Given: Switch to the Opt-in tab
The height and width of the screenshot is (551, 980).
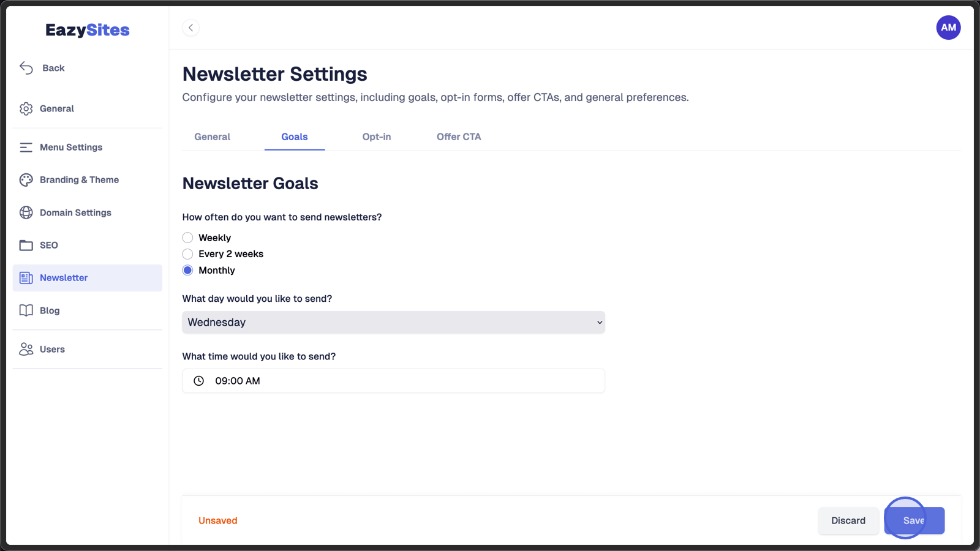Looking at the screenshot, I should coord(377,137).
